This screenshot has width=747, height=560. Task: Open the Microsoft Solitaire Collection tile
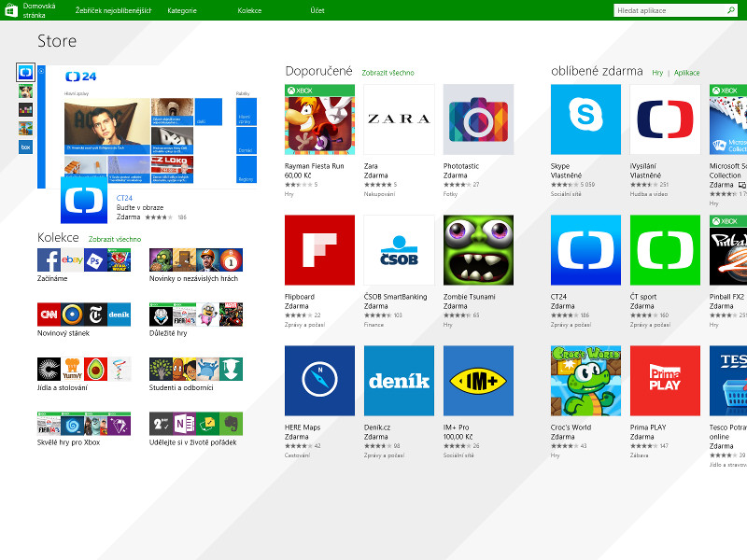[728, 119]
